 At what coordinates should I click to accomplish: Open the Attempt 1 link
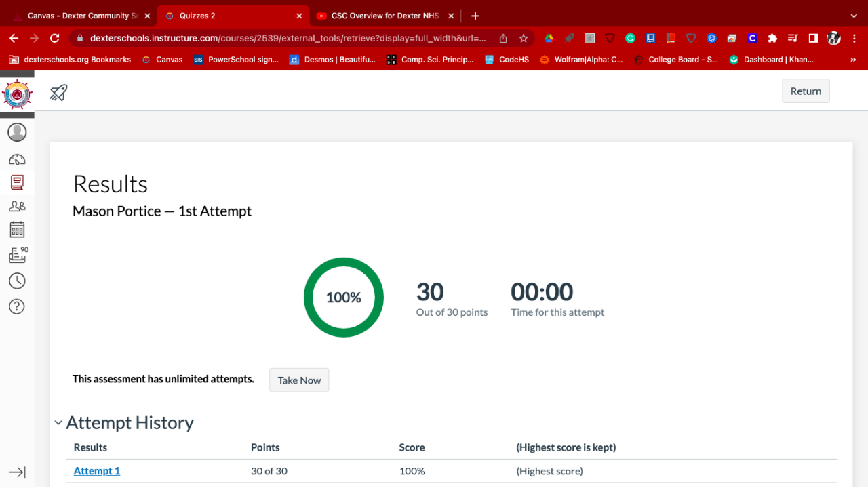click(x=97, y=471)
